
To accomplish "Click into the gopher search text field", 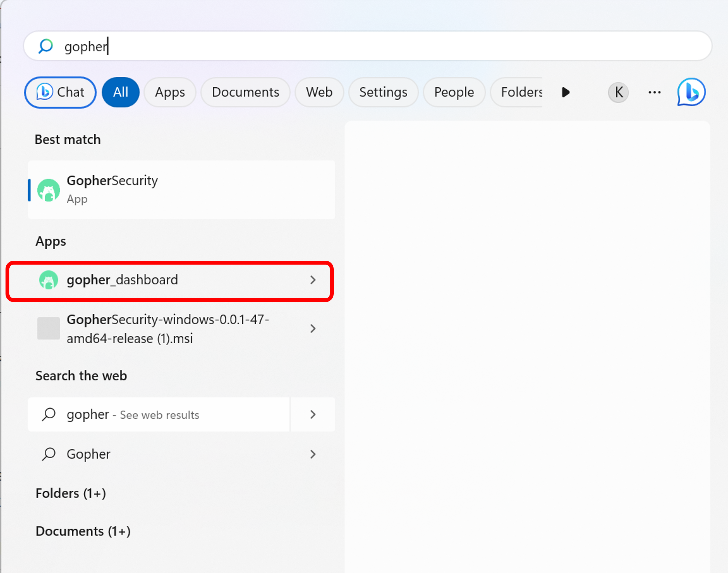I will point(369,46).
